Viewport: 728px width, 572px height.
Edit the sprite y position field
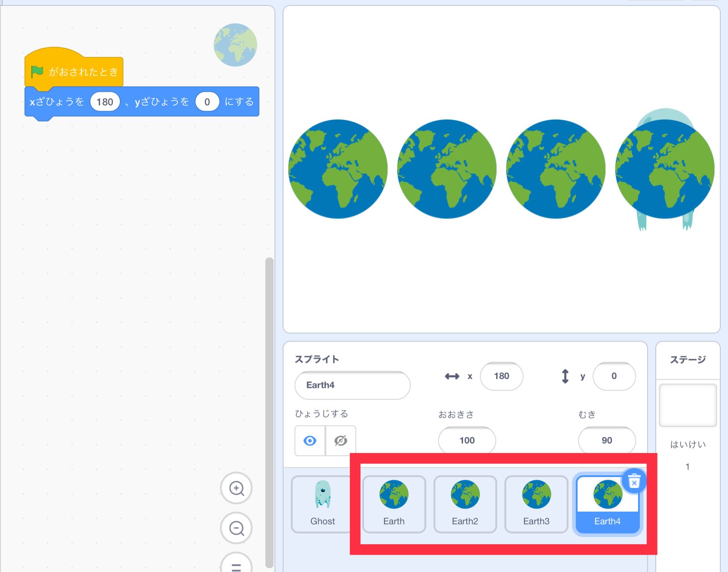[614, 376]
